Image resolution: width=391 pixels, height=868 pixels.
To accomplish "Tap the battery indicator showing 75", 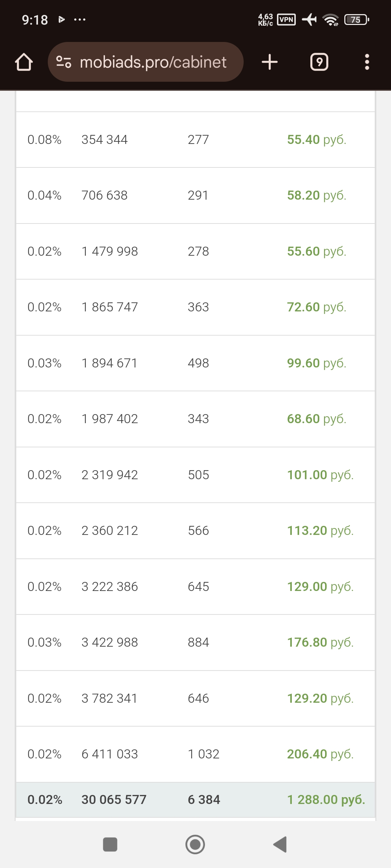I will [357, 20].
